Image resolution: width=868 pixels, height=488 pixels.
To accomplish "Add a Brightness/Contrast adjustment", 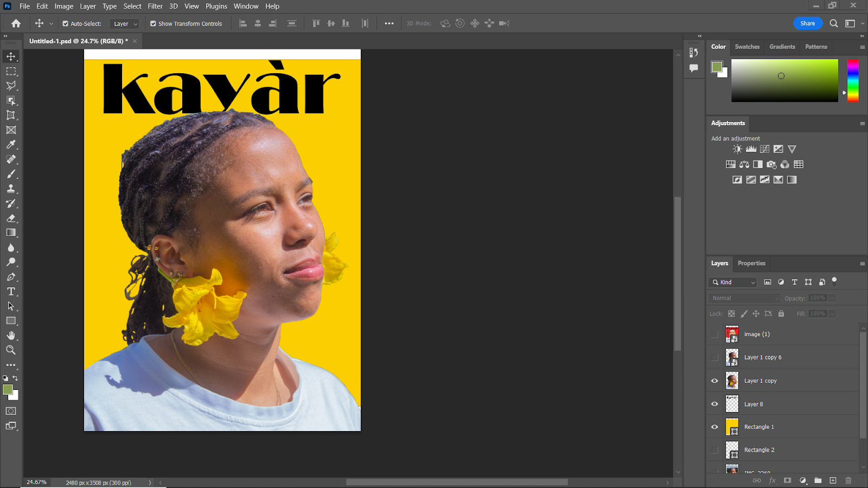I will (737, 149).
